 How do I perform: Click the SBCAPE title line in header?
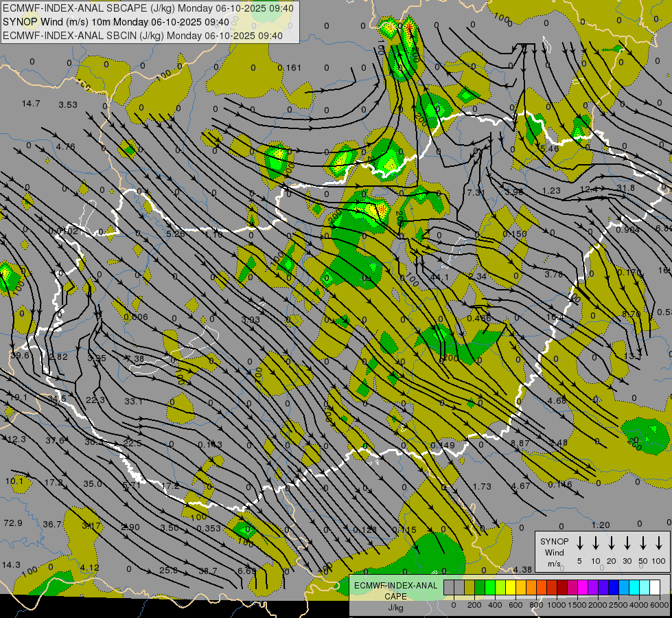coord(148,8)
